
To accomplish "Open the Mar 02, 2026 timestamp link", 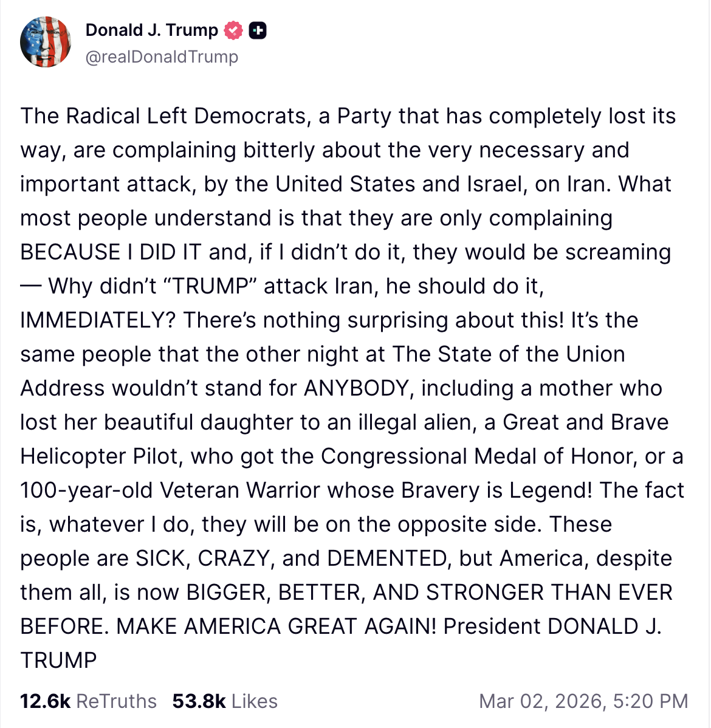I will 583,701.
